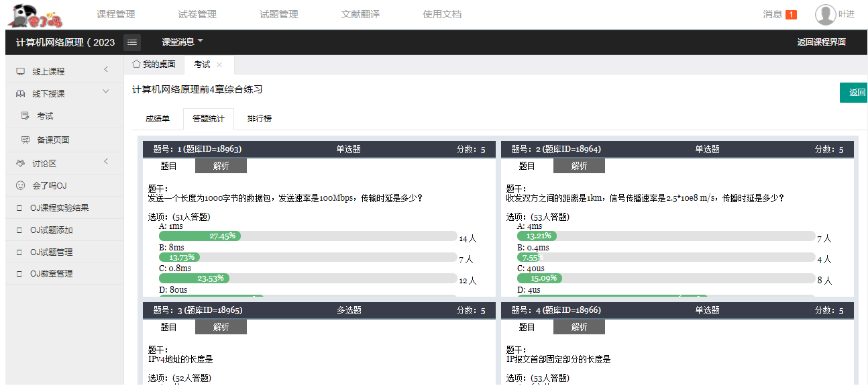Close the 考试 tab
This screenshot has height=386, width=868.
pyautogui.click(x=219, y=64)
